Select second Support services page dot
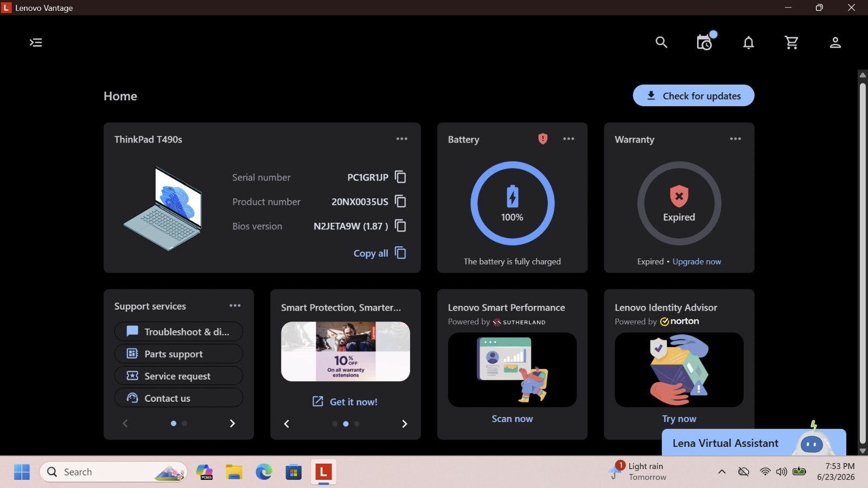 pos(184,423)
